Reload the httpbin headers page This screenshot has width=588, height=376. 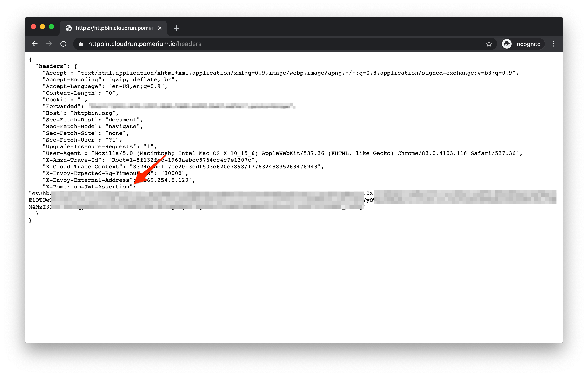click(x=64, y=44)
